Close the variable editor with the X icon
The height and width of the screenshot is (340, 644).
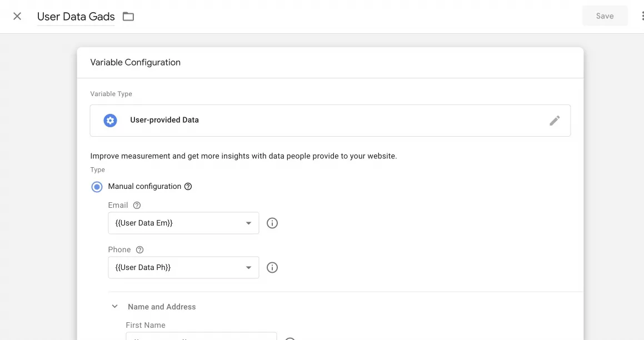tap(17, 17)
